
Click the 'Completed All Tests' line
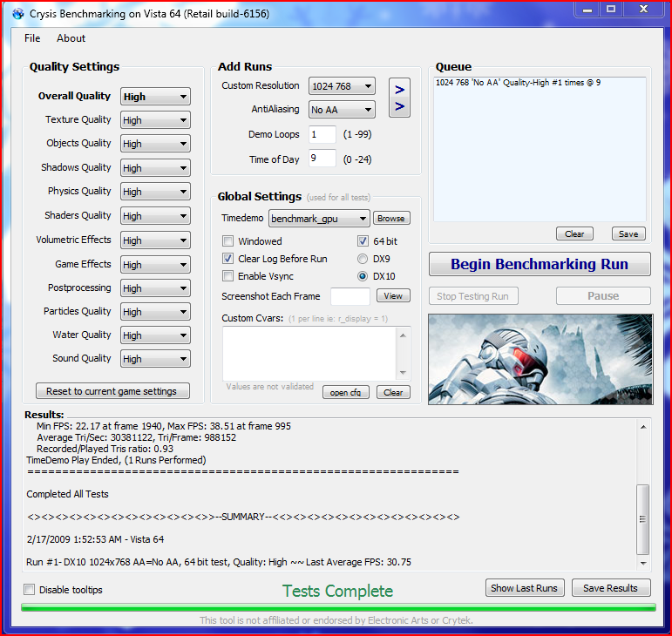[67, 494]
